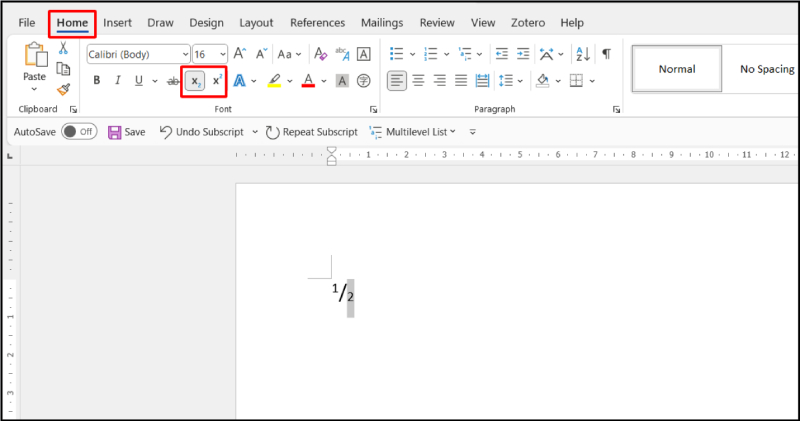This screenshot has width=800, height=421.
Task: Click the Superscript button
Action: coord(217,81)
